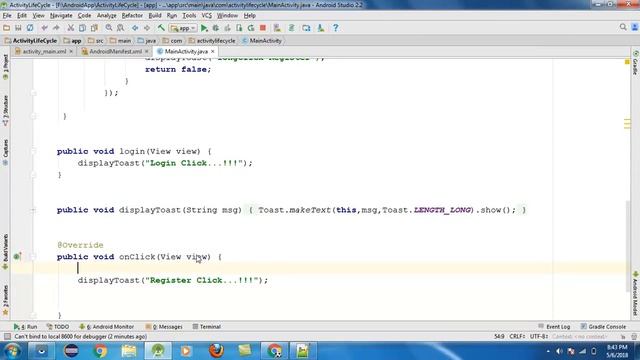640x360 pixels.
Task: Click the MainActivity breadcrumb item
Action: (x=262, y=41)
